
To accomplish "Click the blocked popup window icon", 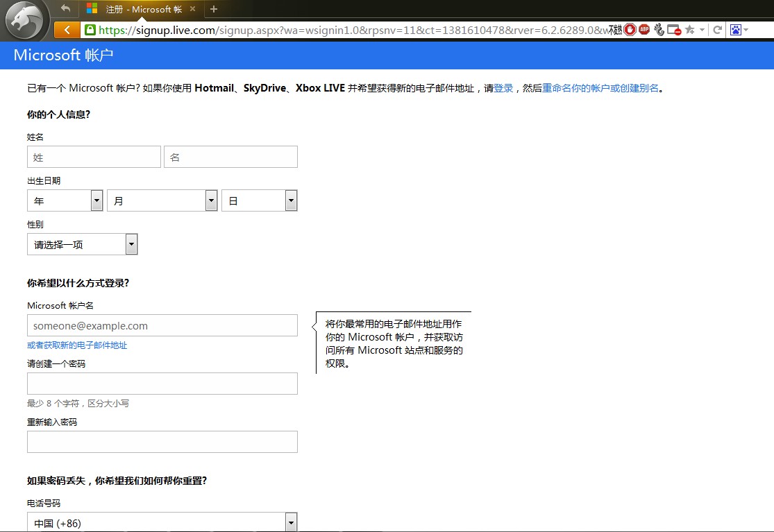I will (674, 30).
